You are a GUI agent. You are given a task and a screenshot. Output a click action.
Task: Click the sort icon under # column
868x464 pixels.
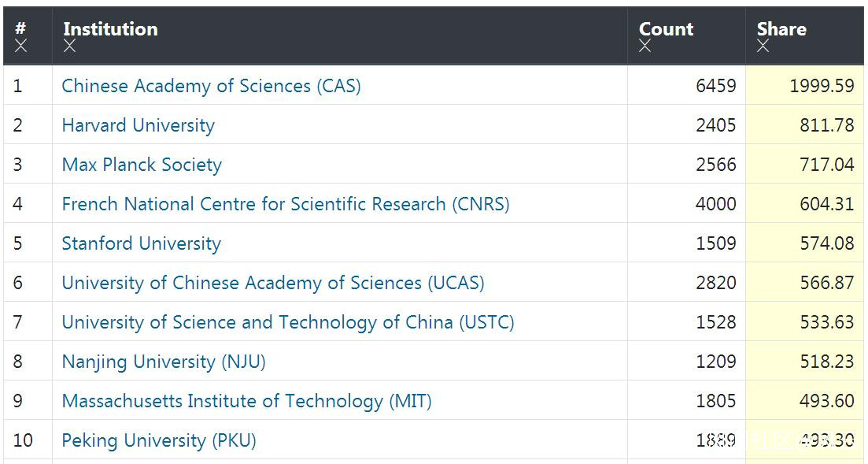coord(20,46)
